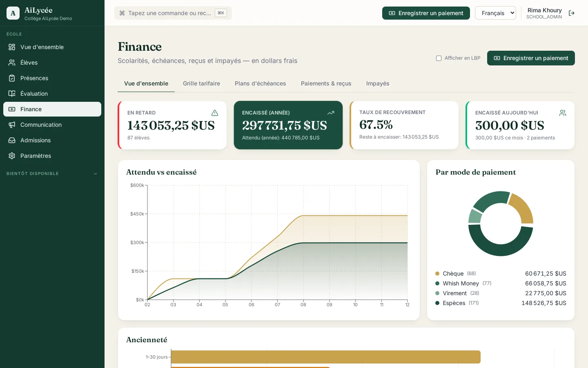The height and width of the screenshot is (368, 588).
Task: Click the '87 élèves' text
Action: 138,138
